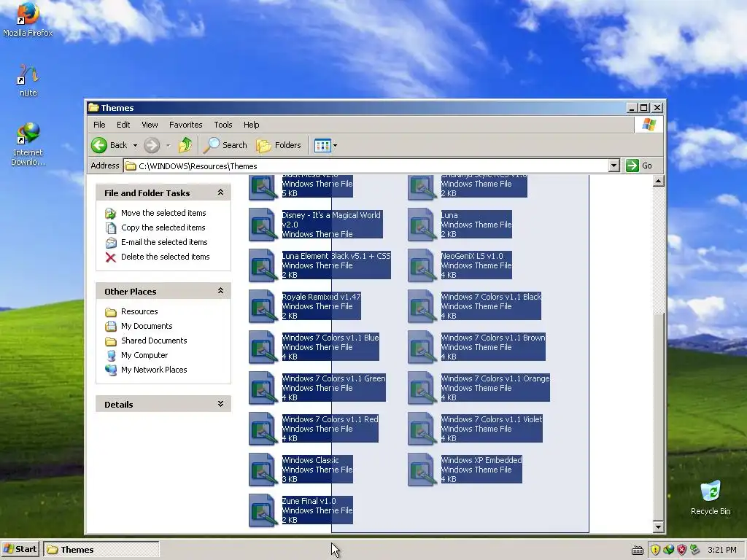The image size is (747, 560).
Task: Click the Go button
Action: coord(639,166)
